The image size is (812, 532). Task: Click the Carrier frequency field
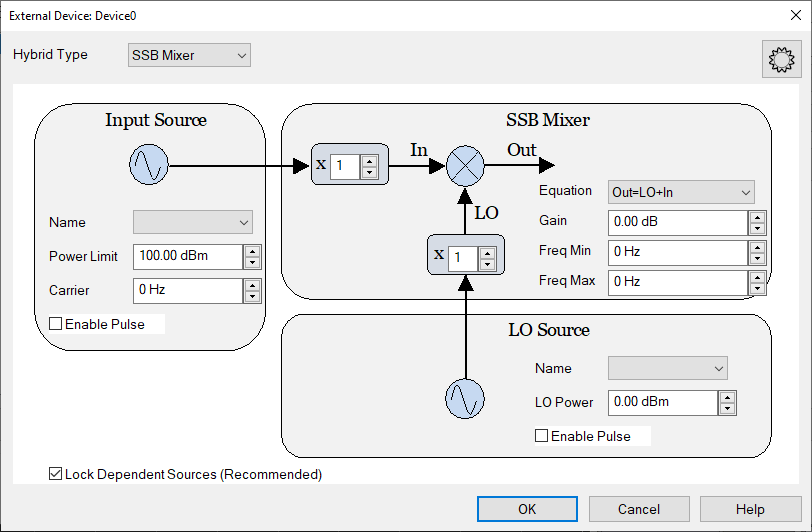point(188,290)
